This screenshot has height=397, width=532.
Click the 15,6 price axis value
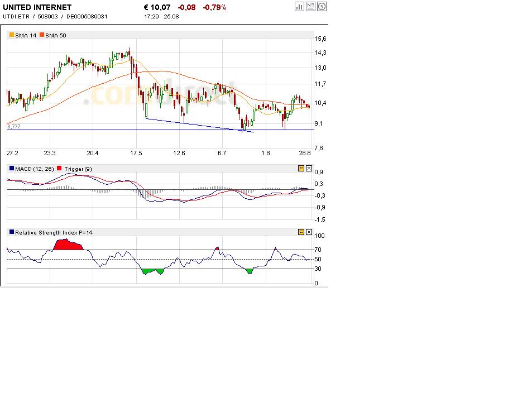coord(320,39)
